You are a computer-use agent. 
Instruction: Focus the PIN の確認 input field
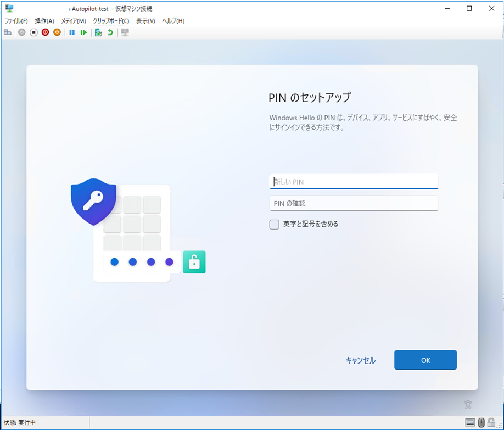point(354,203)
